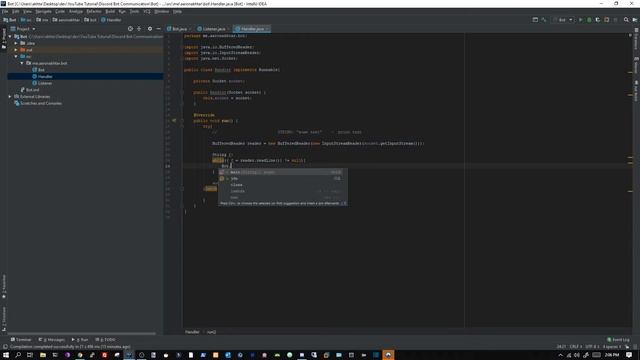The width and height of the screenshot is (640, 360).
Task: Open the Refactor menu
Action: coord(94,11)
